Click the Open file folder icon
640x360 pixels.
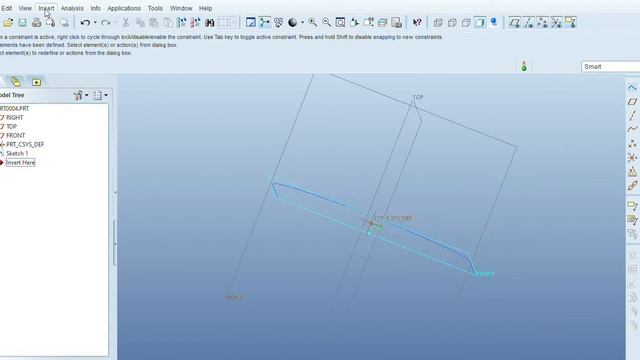click(8, 23)
